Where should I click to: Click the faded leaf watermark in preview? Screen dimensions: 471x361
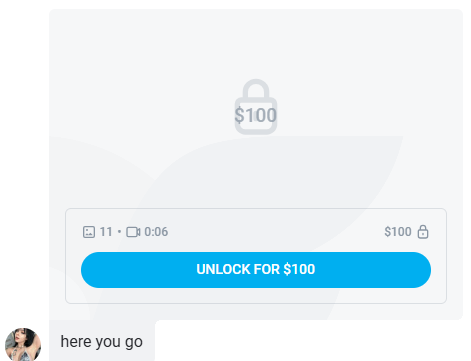pyautogui.click(x=233, y=227)
